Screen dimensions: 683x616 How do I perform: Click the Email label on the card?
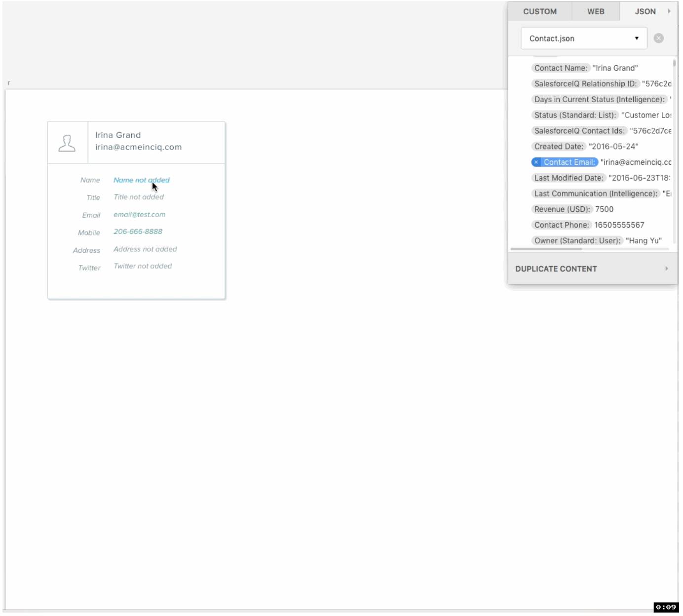click(91, 215)
